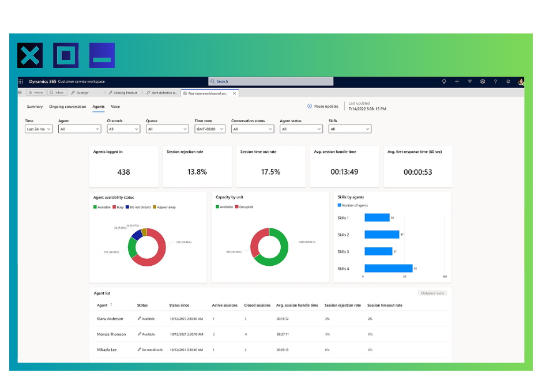This screenshot has width=542, height=392.
Task: Click the Detailed view button
Action: click(432, 293)
